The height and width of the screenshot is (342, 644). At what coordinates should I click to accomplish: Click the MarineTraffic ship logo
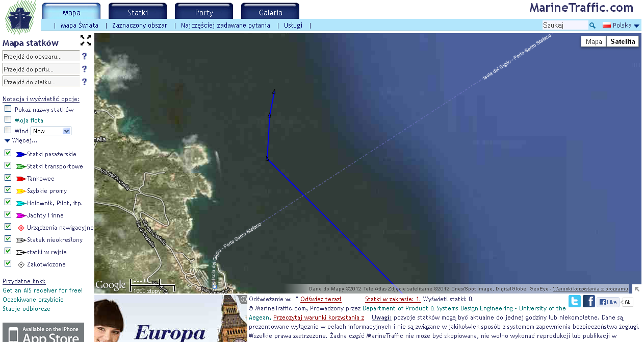(20, 17)
